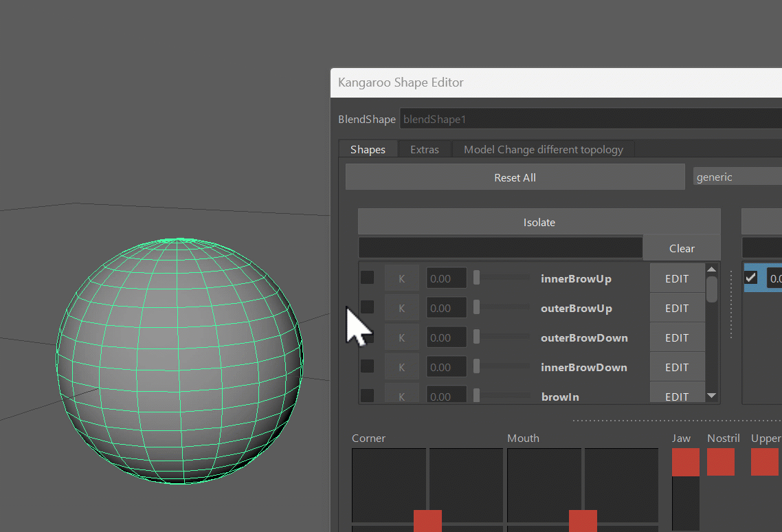Click the shape list scroll-down arrow
This screenshot has width=782, height=532.
[712, 396]
